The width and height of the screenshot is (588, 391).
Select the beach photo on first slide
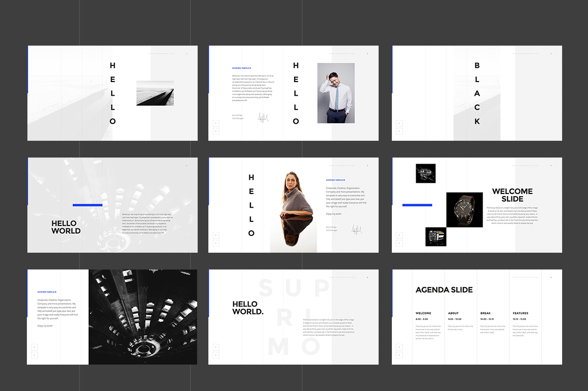point(155,93)
